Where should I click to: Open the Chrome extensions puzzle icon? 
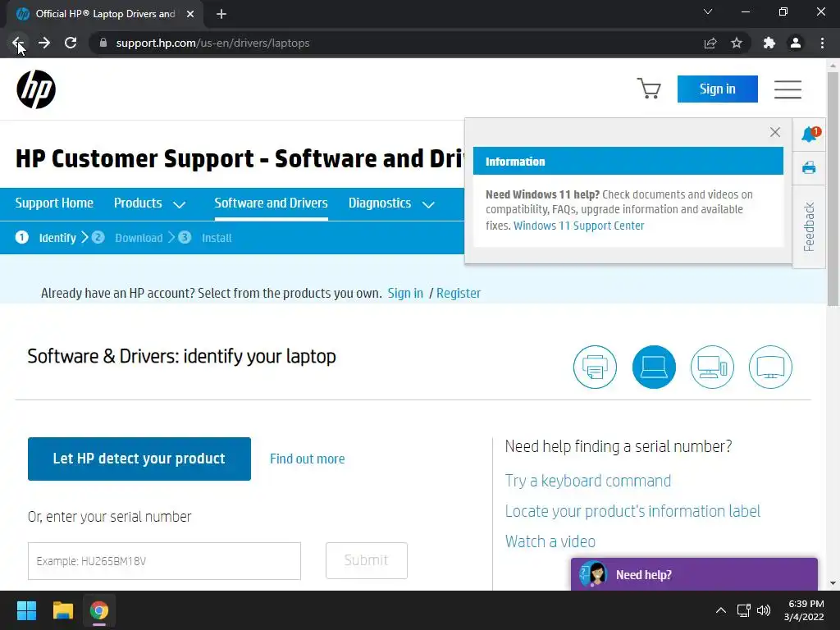point(769,43)
